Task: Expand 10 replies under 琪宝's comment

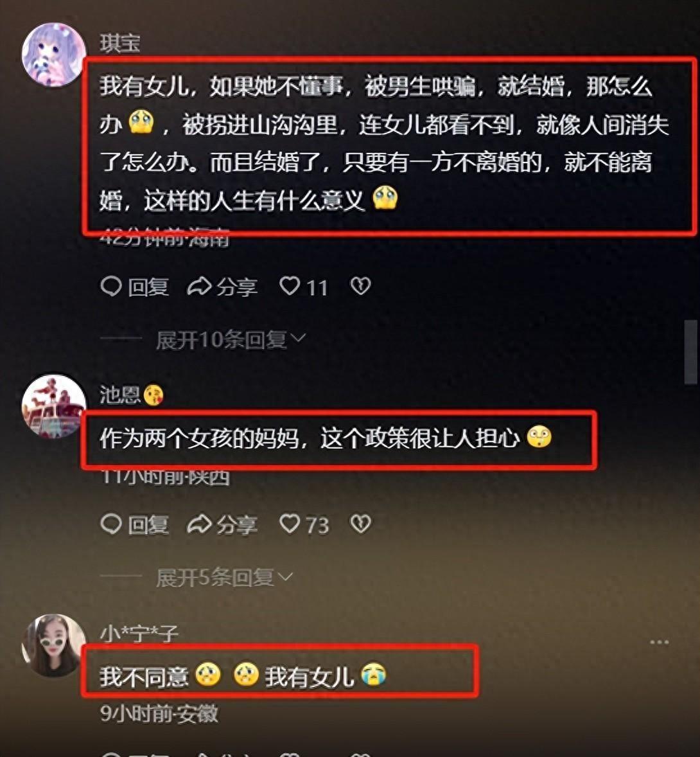Action: point(231,340)
